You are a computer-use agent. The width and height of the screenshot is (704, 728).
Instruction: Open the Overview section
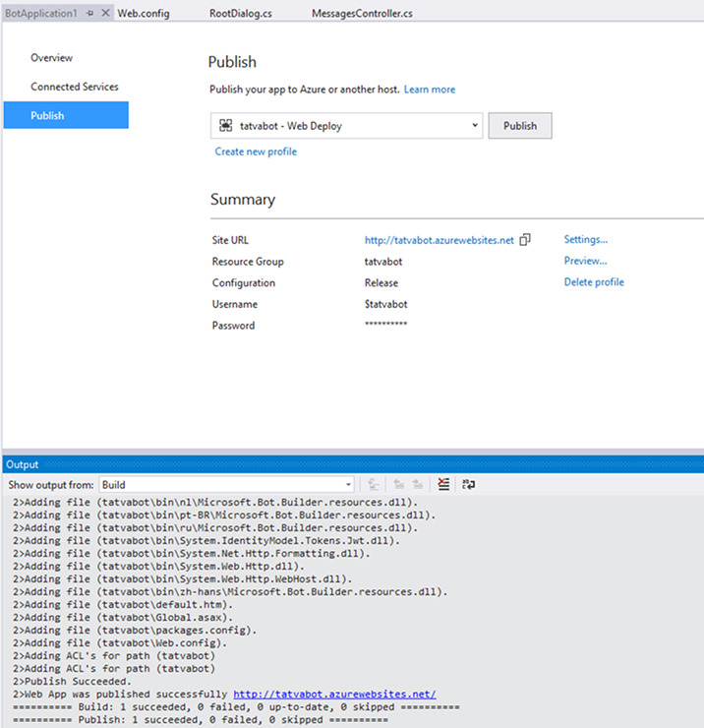point(51,58)
